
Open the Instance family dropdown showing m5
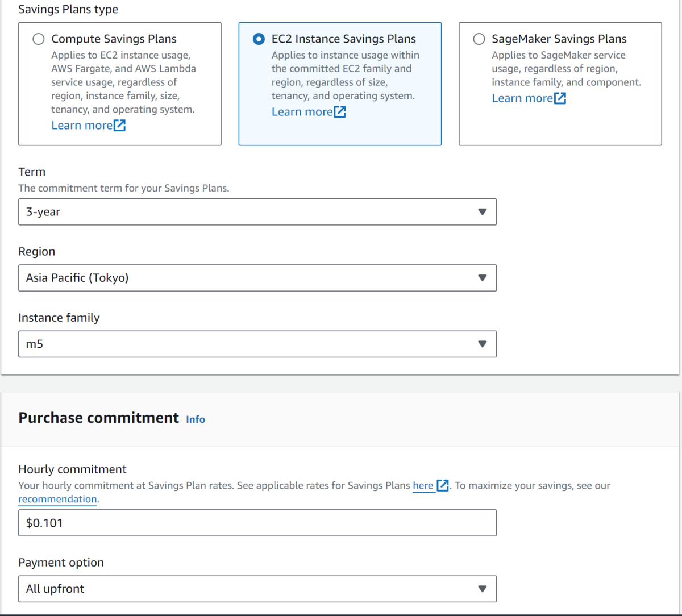pos(250,344)
